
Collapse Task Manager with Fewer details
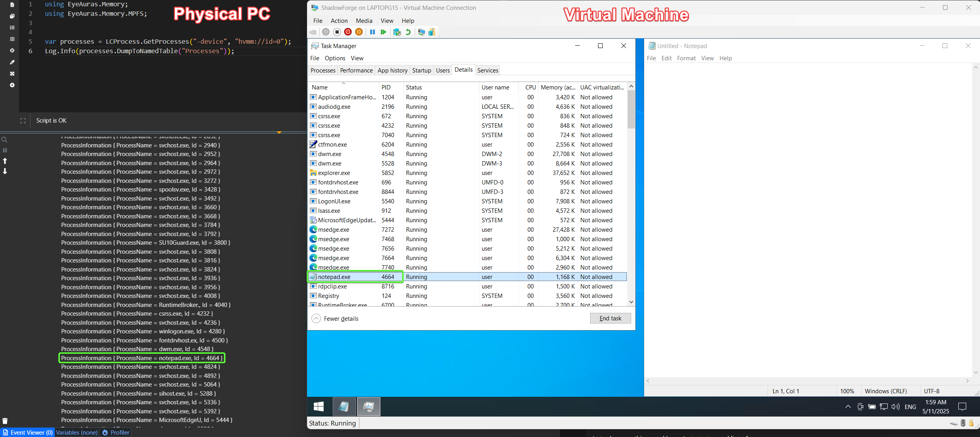335,318
